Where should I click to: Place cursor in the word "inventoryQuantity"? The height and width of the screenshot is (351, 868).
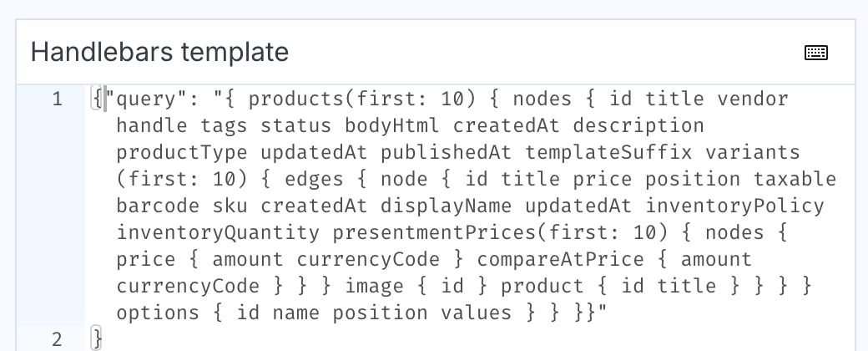218,232
